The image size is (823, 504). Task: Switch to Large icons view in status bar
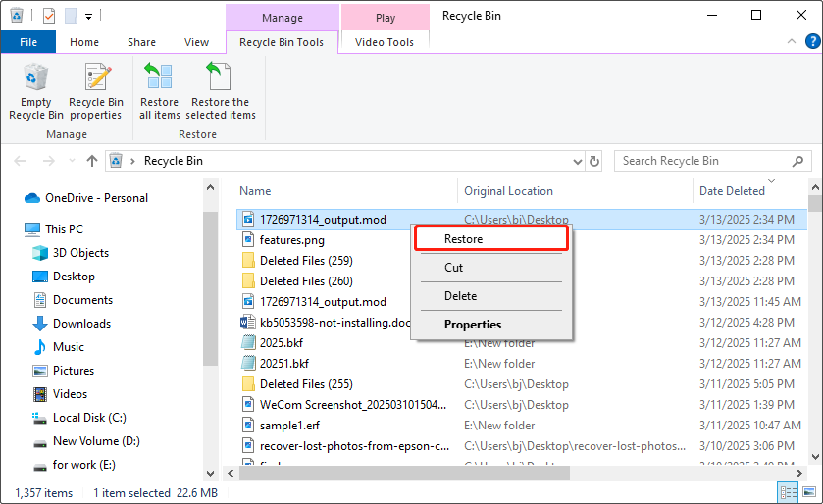[809, 492]
